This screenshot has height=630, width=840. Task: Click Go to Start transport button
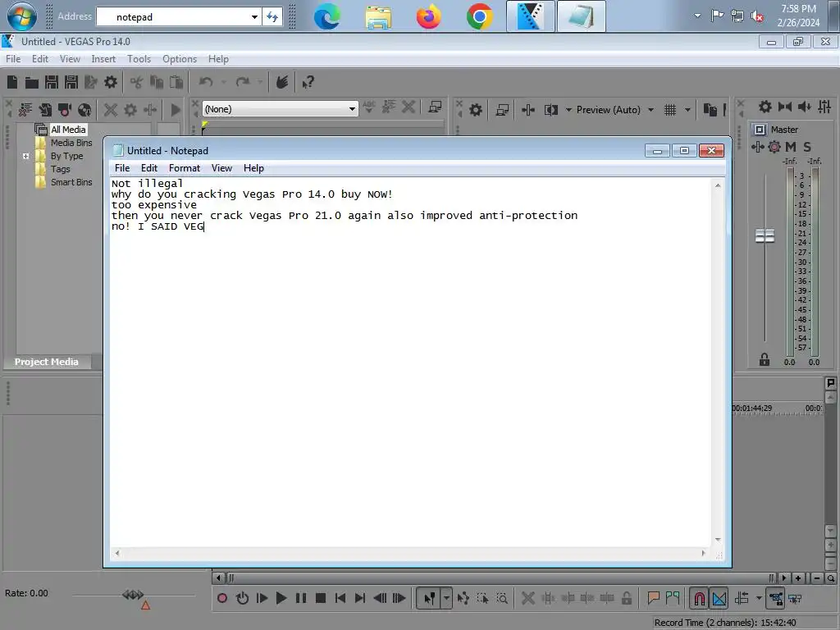(x=340, y=598)
